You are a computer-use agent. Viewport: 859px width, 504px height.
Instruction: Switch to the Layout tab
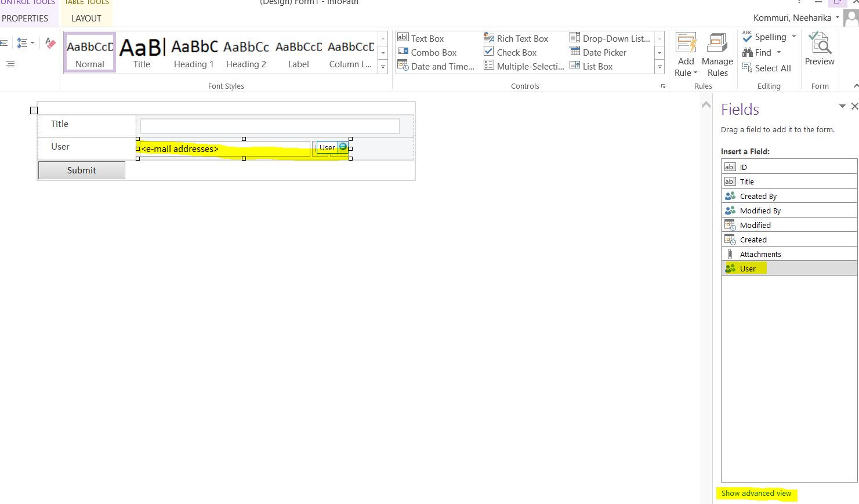pyautogui.click(x=86, y=19)
